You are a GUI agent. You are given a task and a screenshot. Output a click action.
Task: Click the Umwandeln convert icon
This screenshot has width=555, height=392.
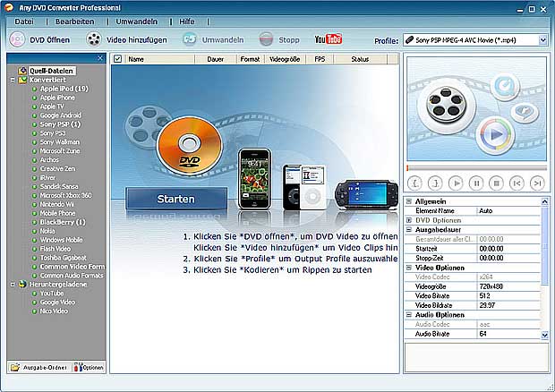(190, 39)
